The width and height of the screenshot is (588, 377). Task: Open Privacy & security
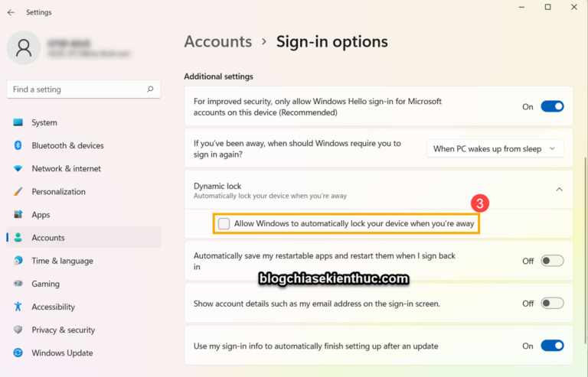pos(83,330)
